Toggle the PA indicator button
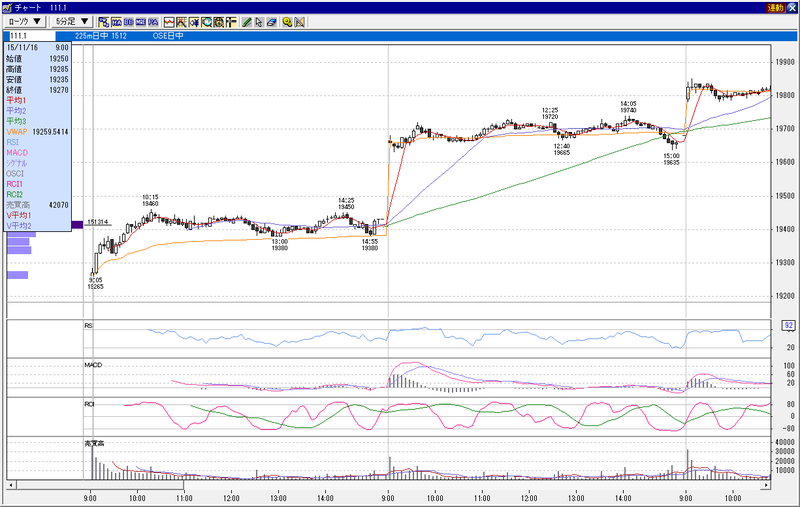This screenshot has height=507, width=800. pyautogui.click(x=153, y=22)
